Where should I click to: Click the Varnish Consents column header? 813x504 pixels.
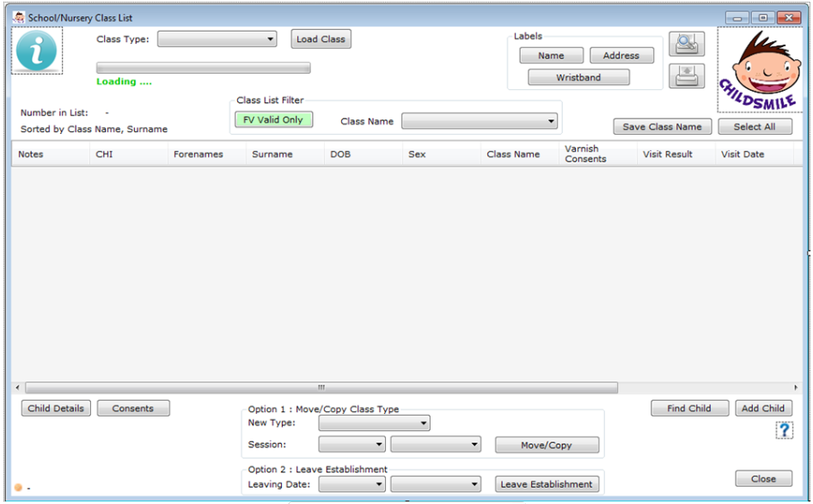(x=585, y=155)
